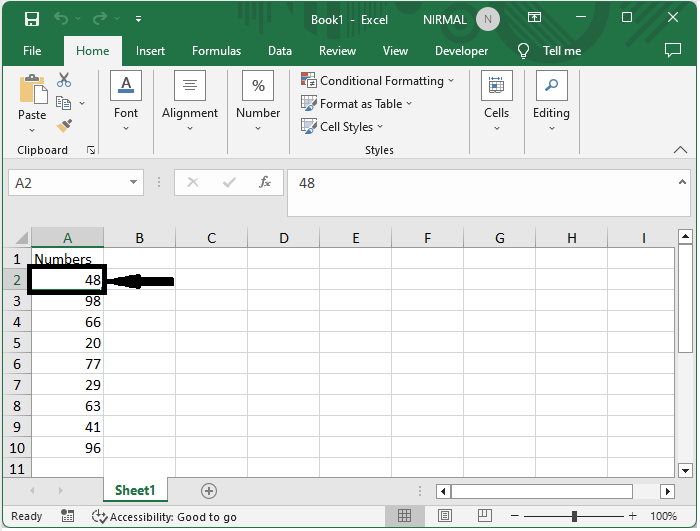Expand the Font group

pos(126,101)
